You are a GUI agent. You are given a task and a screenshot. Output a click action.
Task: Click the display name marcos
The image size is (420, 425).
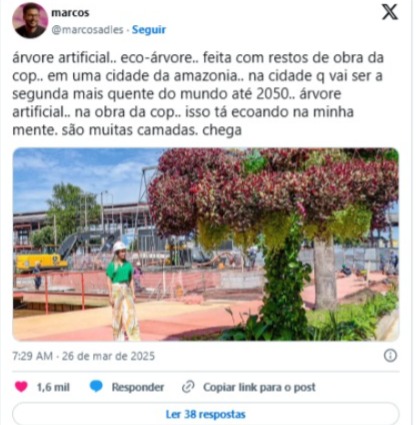tap(70, 13)
